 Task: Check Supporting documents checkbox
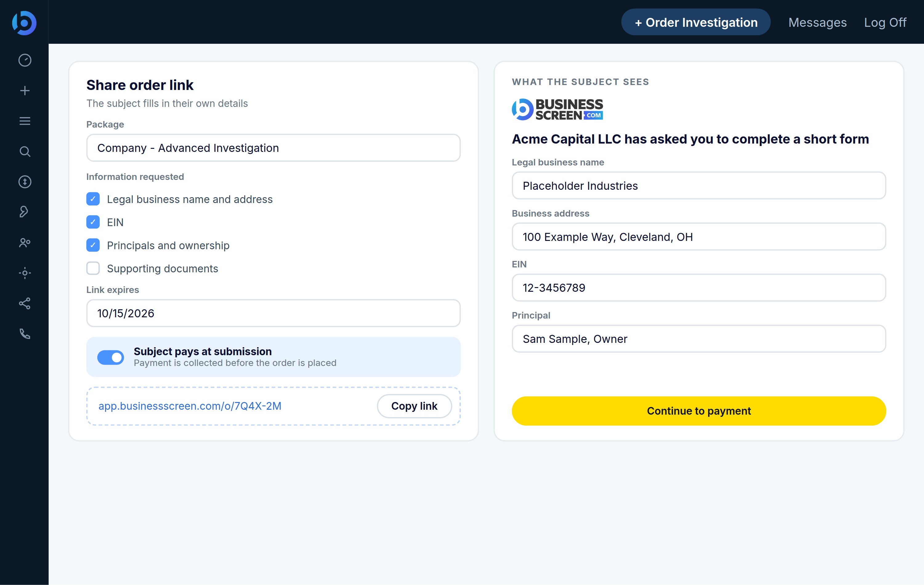pos(93,268)
